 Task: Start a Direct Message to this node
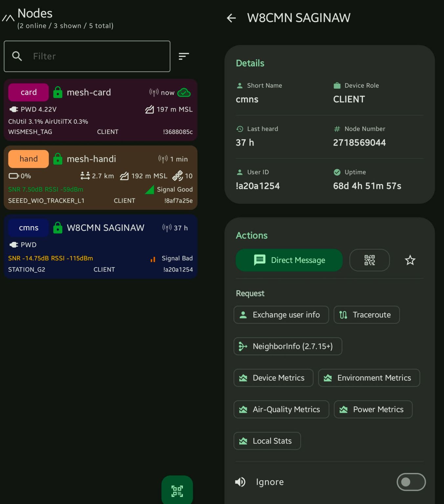coord(288,260)
